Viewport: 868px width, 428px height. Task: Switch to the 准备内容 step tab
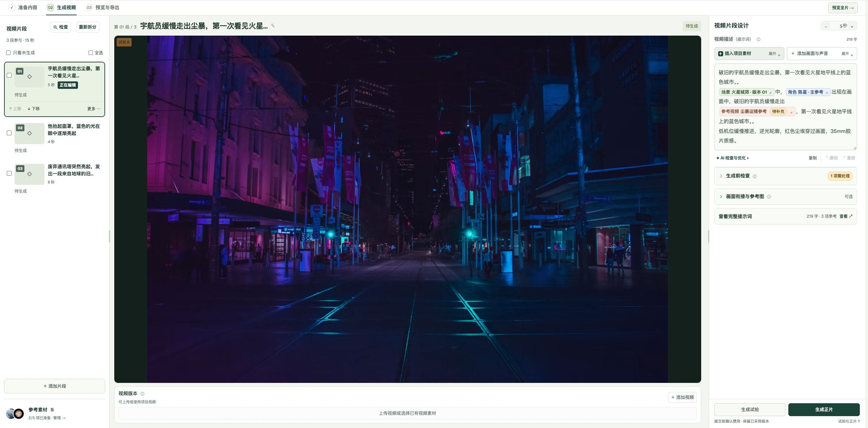[x=23, y=7]
